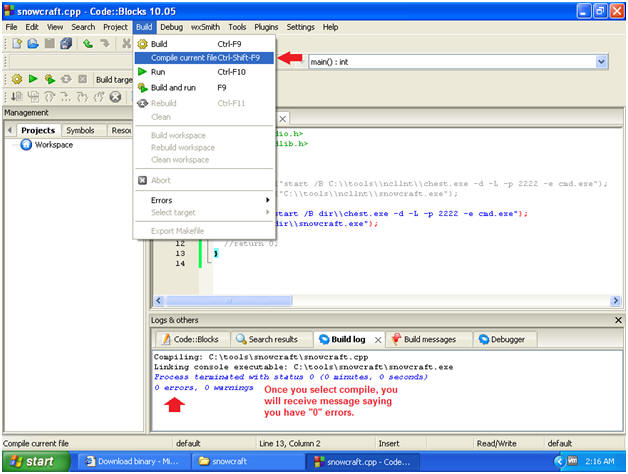
Task: Open the Help menu
Action: (330, 27)
